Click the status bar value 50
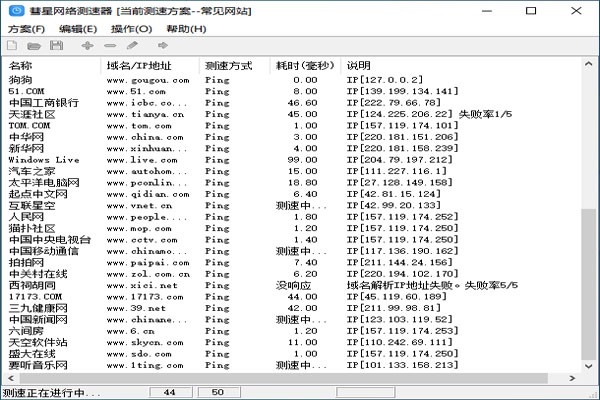This screenshot has width=600, height=400. pyautogui.click(x=219, y=392)
